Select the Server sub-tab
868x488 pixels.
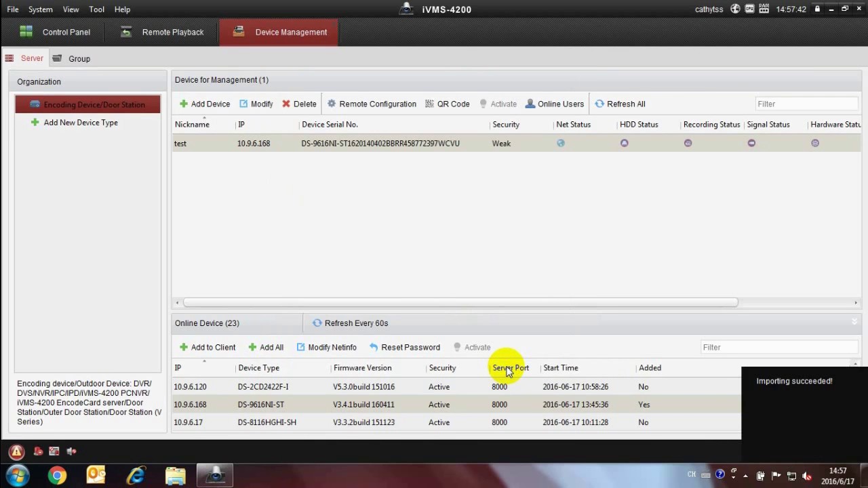coord(24,58)
